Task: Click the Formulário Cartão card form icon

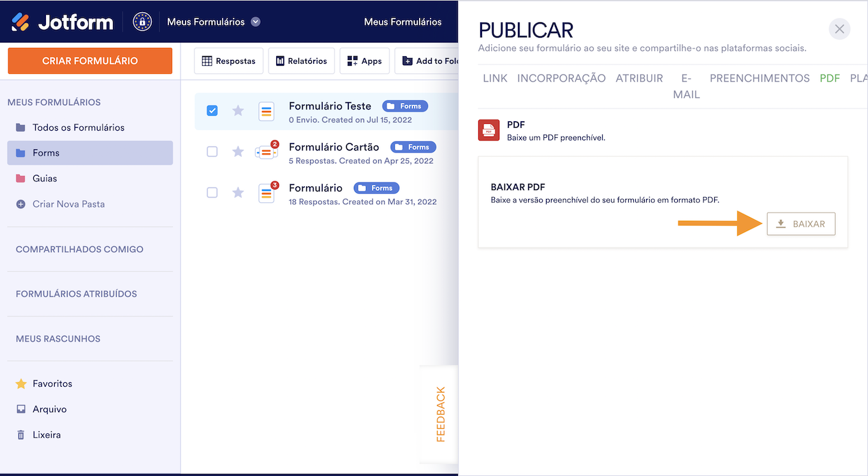Action: point(266,152)
